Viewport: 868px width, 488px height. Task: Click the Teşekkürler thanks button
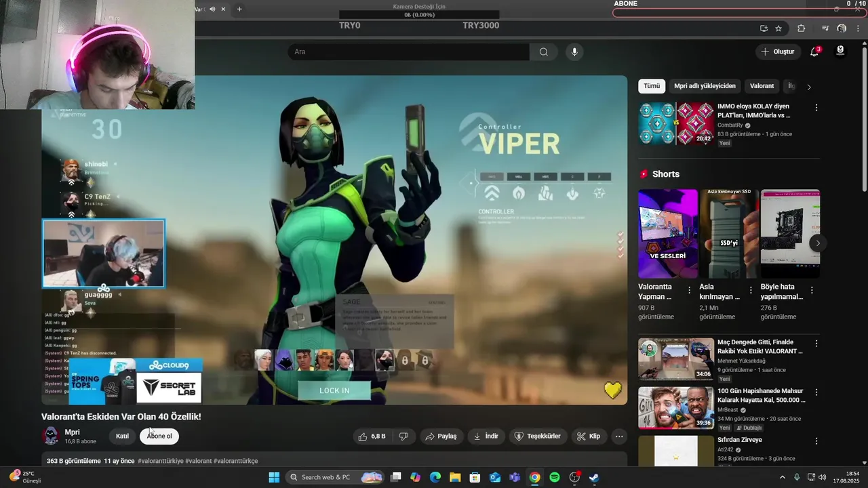pyautogui.click(x=538, y=436)
